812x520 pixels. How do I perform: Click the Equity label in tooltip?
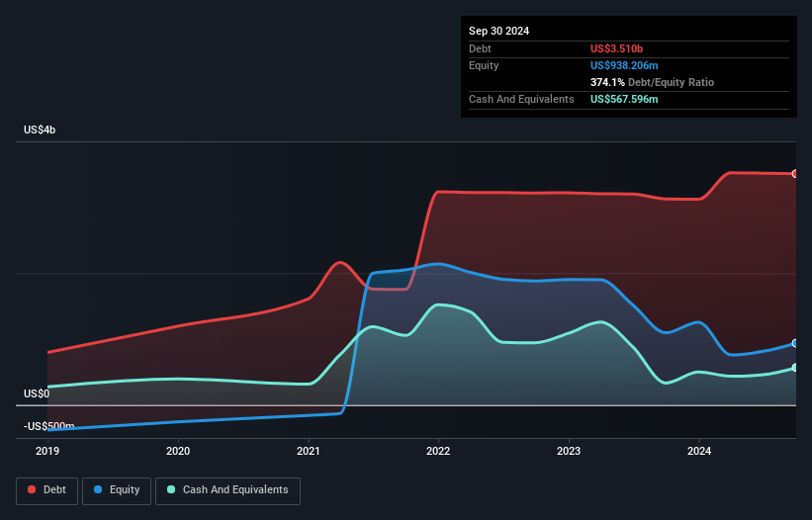[x=484, y=65]
